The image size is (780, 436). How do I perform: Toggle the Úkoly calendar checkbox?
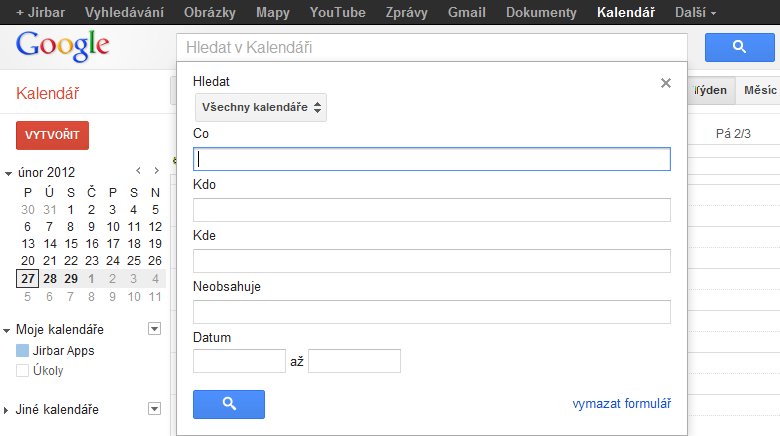(23, 371)
